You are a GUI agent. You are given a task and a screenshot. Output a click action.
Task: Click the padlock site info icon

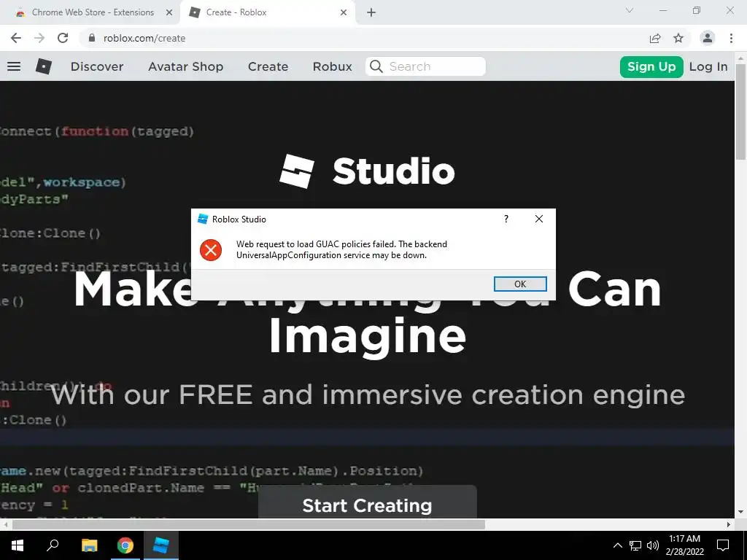tap(92, 38)
